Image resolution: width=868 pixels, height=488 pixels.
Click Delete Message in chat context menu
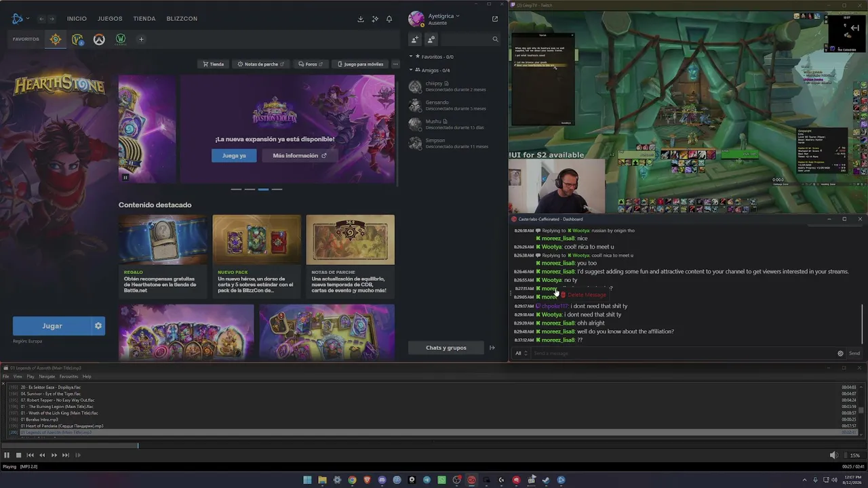pos(583,295)
